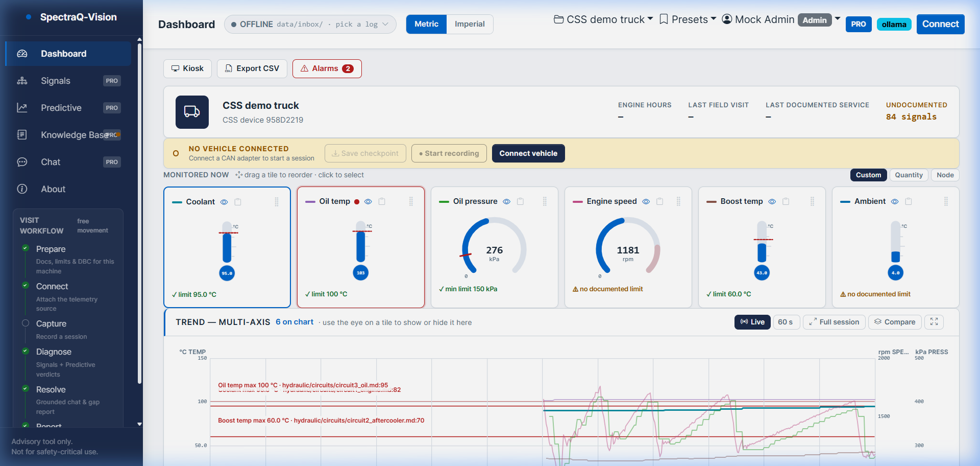980x466 pixels.
Task: Go to the Predictive page
Action: coord(68,108)
